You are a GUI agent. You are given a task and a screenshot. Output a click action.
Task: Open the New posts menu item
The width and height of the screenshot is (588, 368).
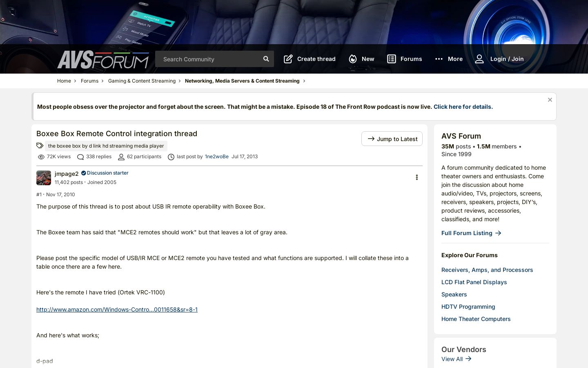tap(361, 59)
